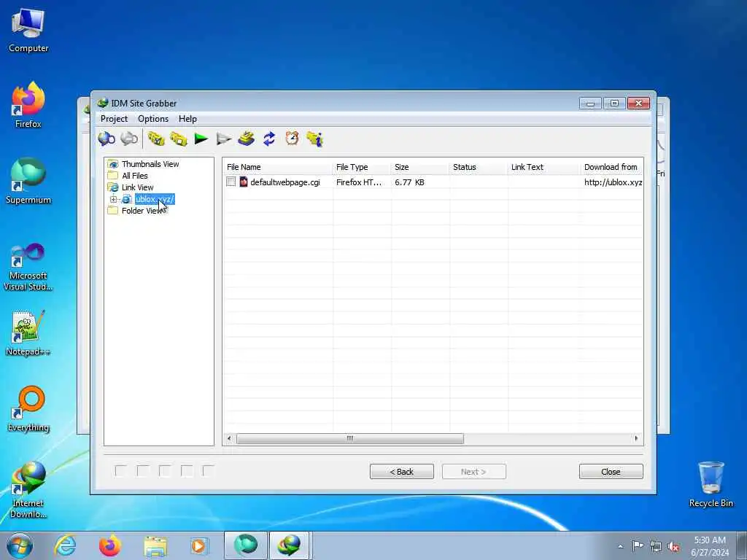The width and height of the screenshot is (747, 560).
Task: Switch to IDM taskbar window
Action: pyautogui.click(x=290, y=545)
